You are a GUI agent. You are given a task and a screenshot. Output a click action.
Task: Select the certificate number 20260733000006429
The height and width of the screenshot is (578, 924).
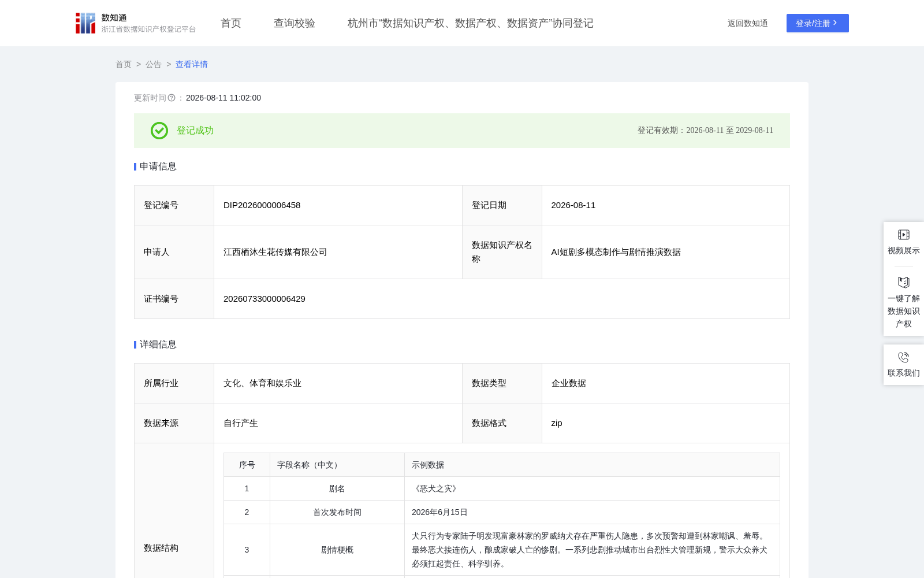coord(264,299)
